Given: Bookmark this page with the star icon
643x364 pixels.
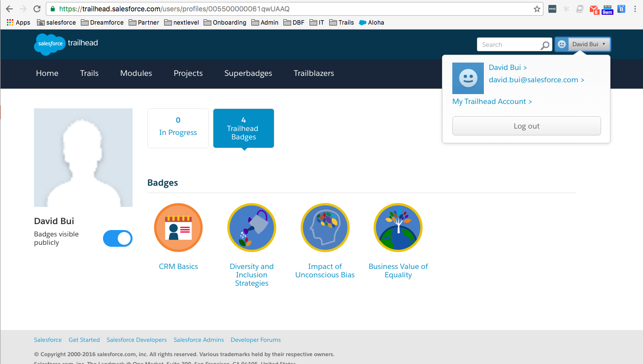Looking at the screenshot, I should point(537,9).
